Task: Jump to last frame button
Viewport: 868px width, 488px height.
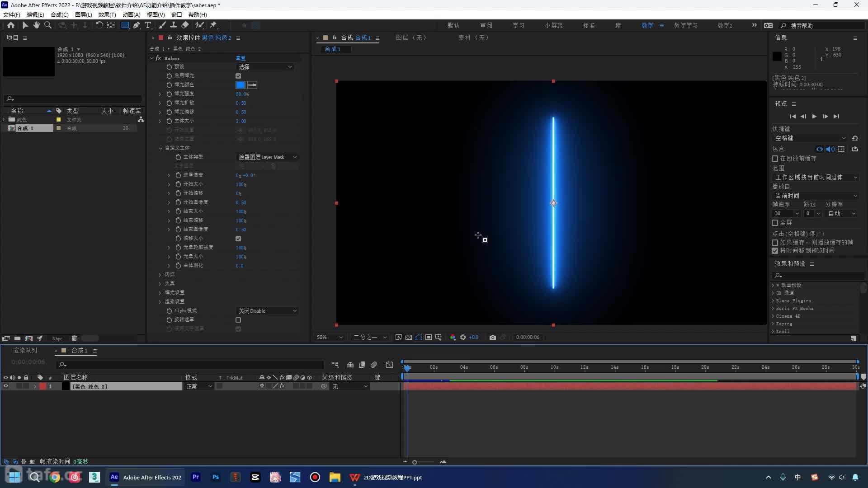Action: 836,117
